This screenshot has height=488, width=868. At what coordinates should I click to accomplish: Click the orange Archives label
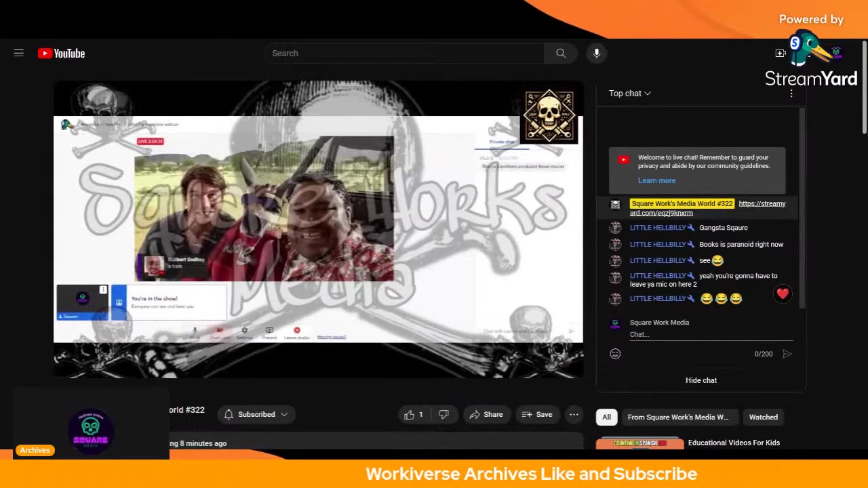point(35,450)
